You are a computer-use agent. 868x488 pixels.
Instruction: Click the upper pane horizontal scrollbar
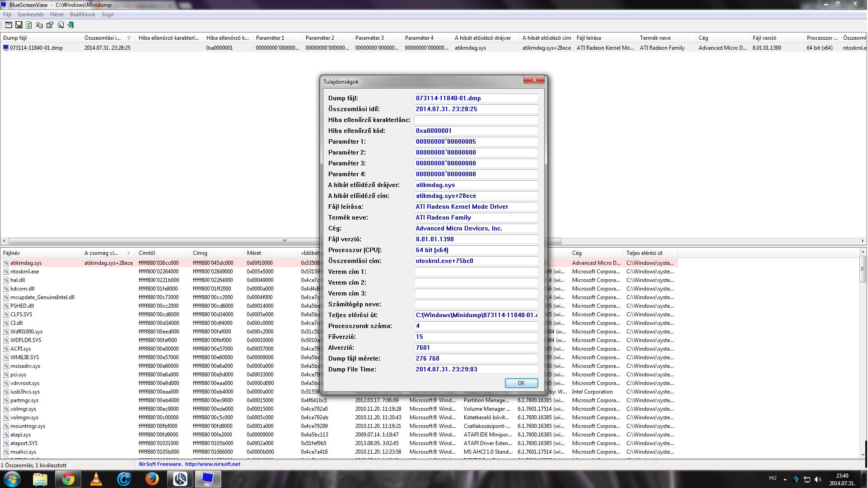coord(285,241)
